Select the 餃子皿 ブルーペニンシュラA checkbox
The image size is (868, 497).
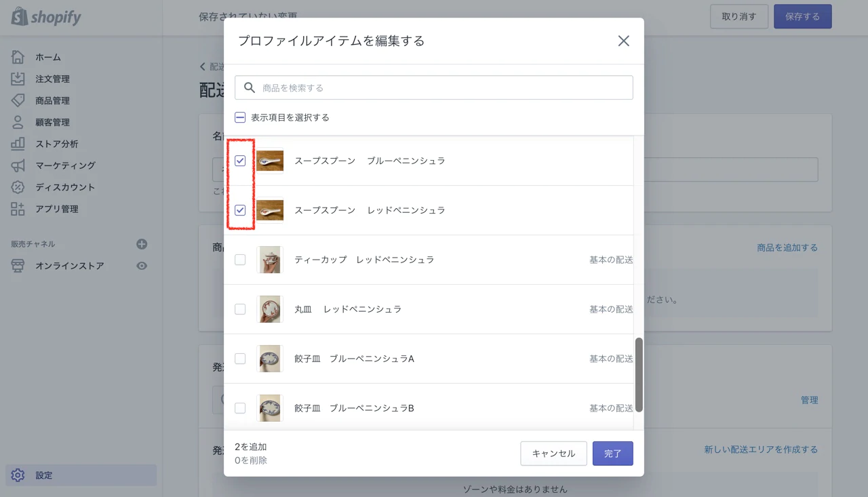(x=240, y=359)
